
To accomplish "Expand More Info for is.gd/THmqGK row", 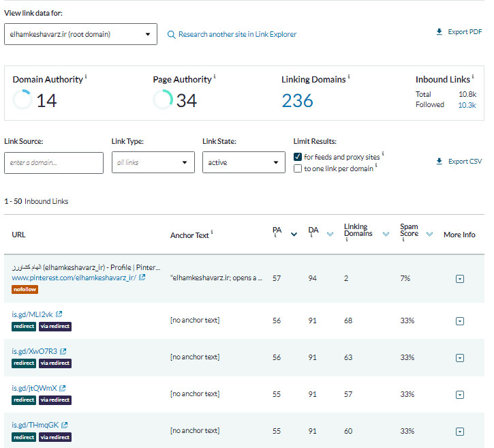I will (460, 432).
